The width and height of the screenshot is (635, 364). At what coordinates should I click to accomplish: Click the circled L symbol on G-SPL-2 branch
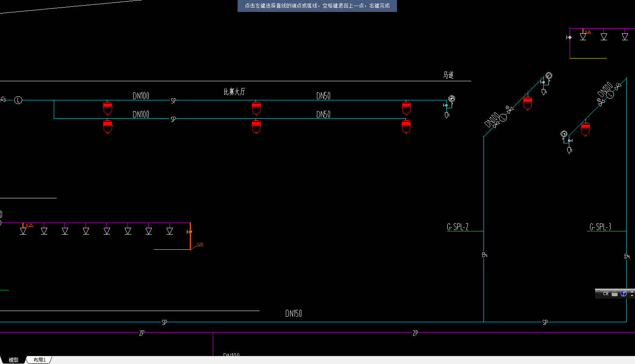(x=503, y=117)
